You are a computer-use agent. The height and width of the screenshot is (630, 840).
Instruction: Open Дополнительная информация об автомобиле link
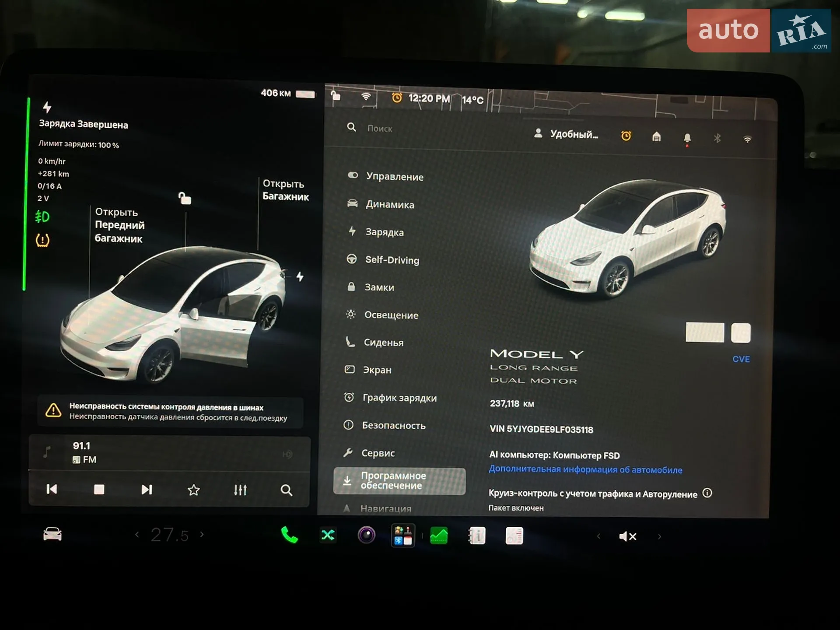click(585, 469)
